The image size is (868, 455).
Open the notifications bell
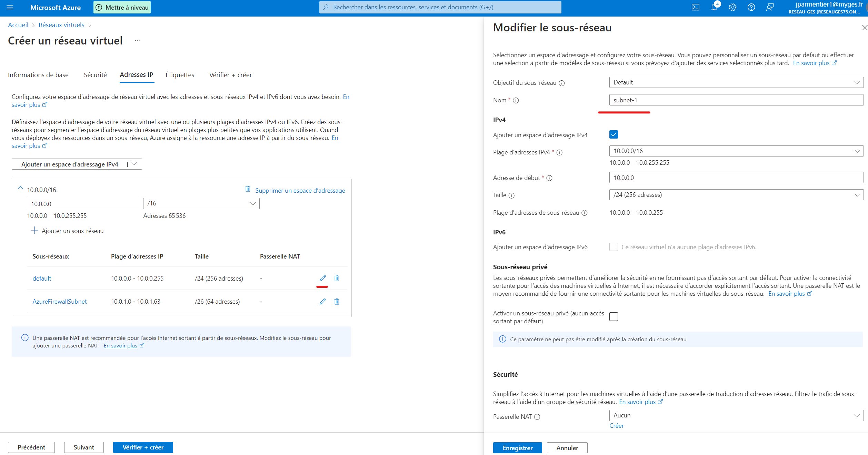714,7
